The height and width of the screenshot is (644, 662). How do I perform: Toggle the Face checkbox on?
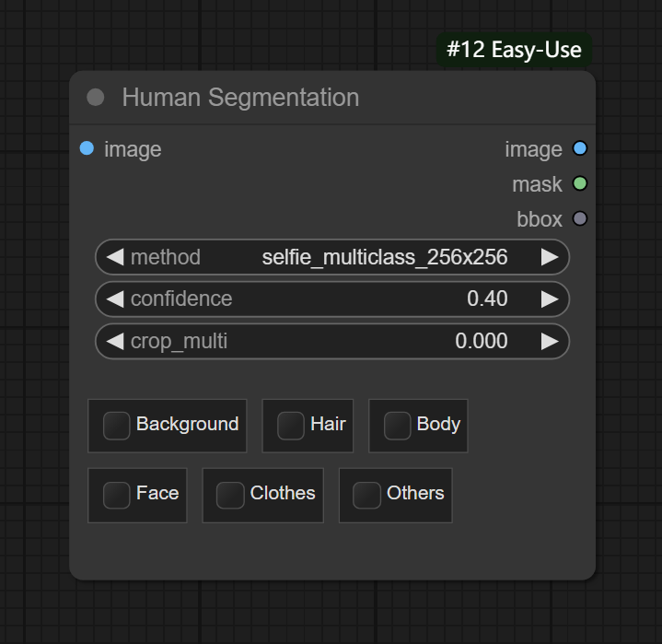tap(116, 495)
